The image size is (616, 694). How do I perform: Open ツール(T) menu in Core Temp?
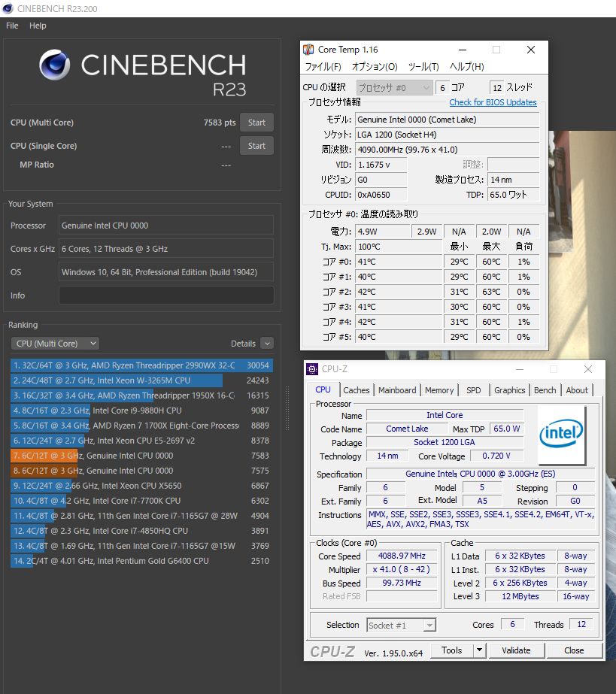pyautogui.click(x=423, y=66)
